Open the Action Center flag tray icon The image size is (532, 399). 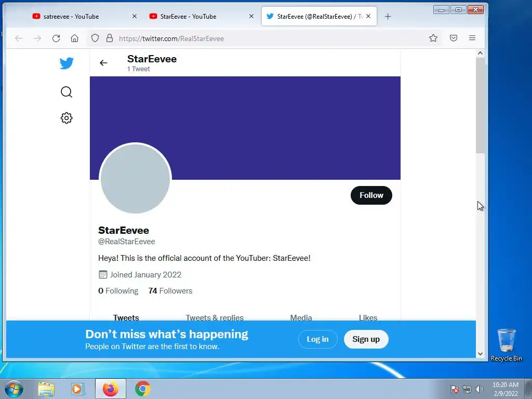point(454,389)
